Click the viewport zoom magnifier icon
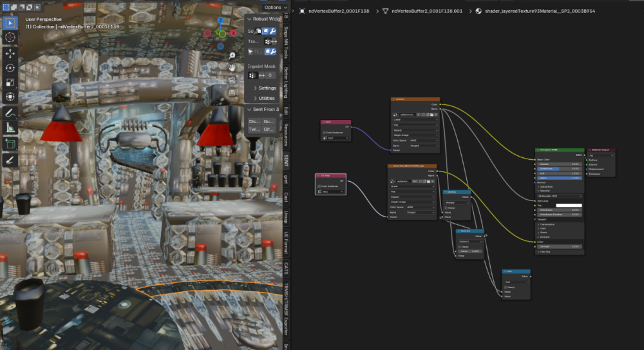 232,55
